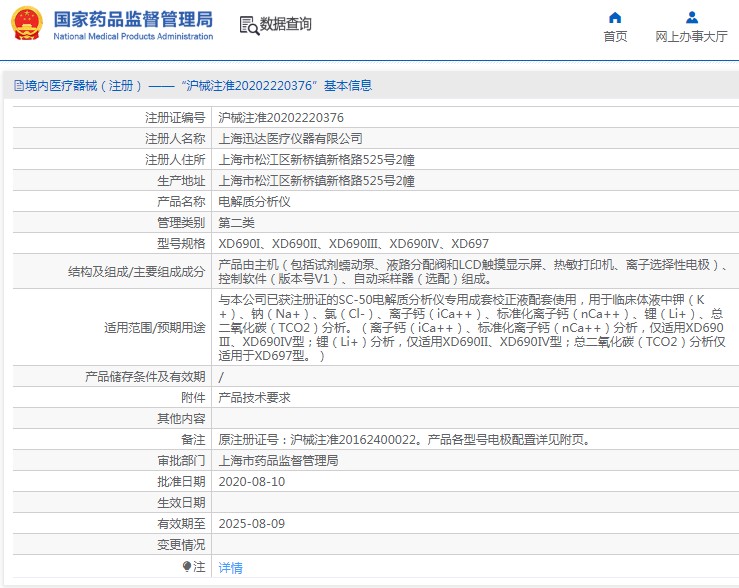Click the 型号规格 row label
This screenshot has height=588, width=739.
click(181, 244)
